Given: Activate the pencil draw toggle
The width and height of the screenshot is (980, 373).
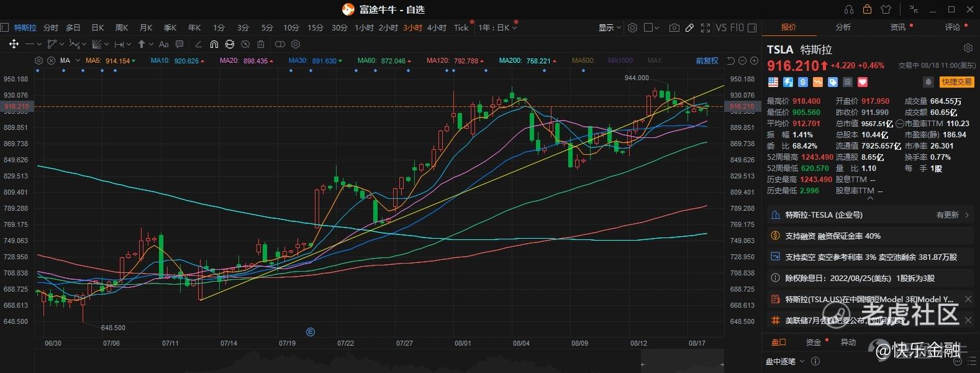Looking at the screenshot, I should point(689,27).
